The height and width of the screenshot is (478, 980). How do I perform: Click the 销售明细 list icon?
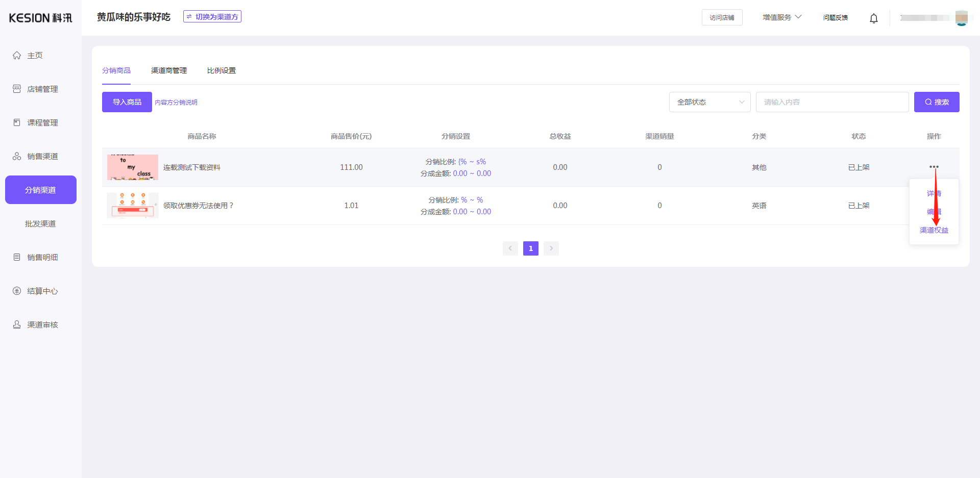coord(17,257)
